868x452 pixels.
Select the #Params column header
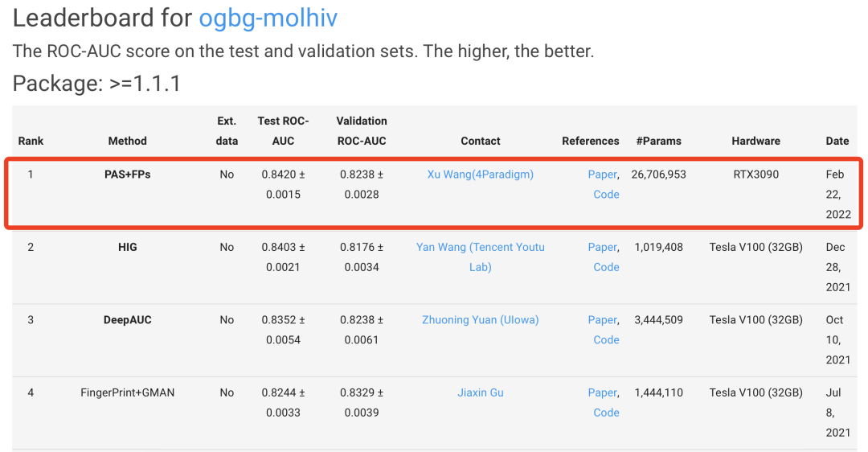point(658,141)
